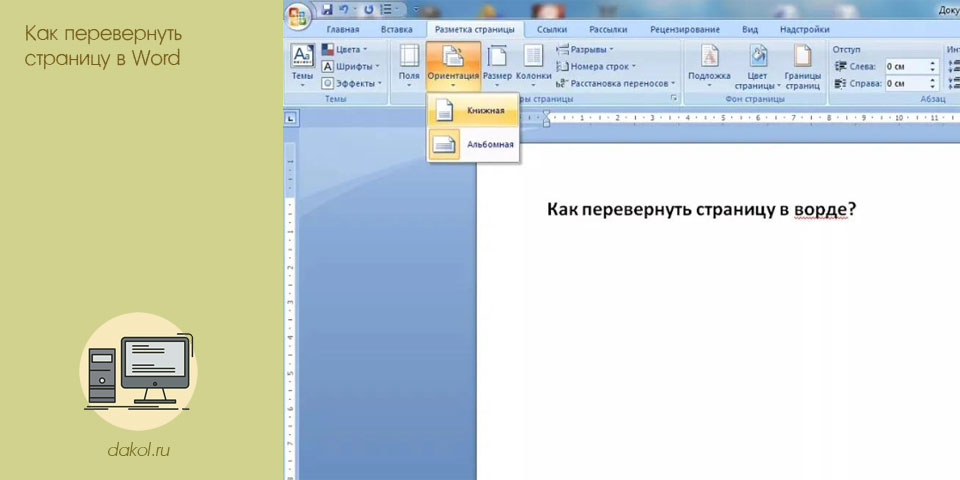Open the Цвета theme colors dropdown

pos(345,50)
